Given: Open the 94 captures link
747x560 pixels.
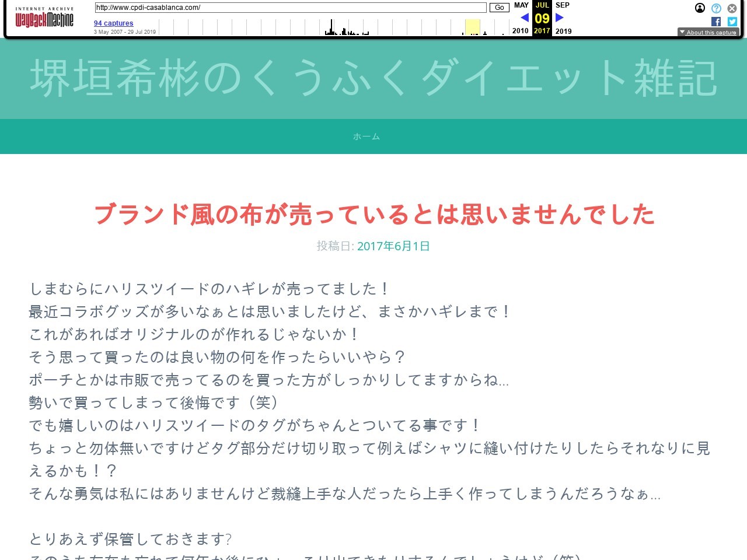Looking at the screenshot, I should coord(113,23).
